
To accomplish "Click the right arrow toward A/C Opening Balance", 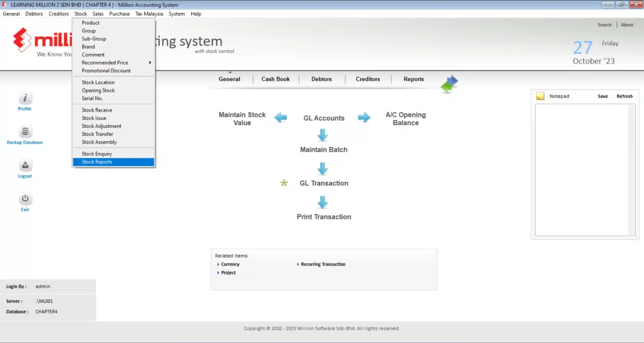I will point(364,118).
